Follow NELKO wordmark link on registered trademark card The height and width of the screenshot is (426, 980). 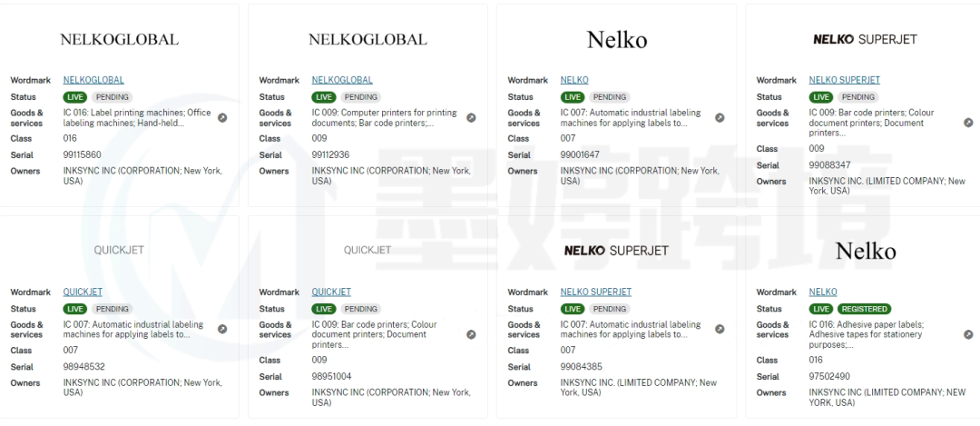click(x=823, y=292)
